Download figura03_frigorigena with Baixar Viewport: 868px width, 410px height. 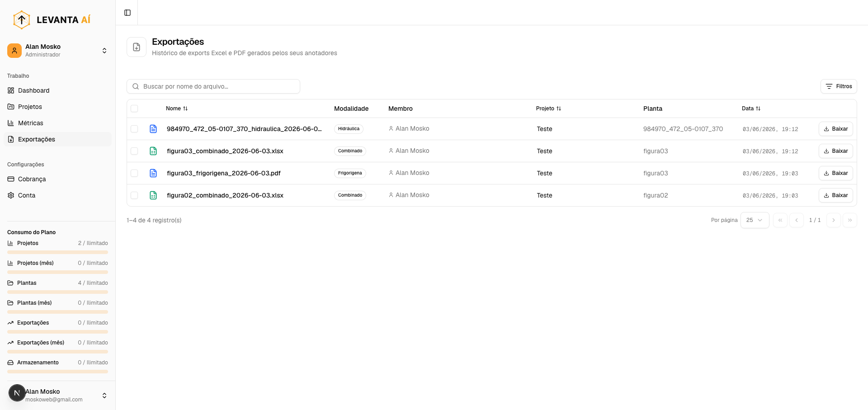(836, 173)
